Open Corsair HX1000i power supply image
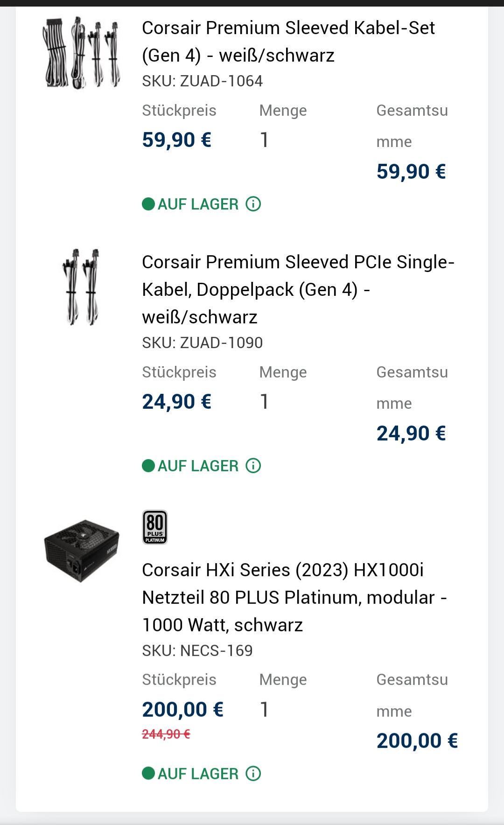 click(82, 551)
